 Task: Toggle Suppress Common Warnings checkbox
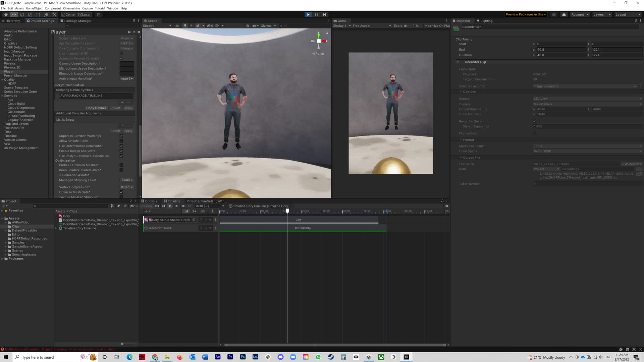click(x=121, y=136)
